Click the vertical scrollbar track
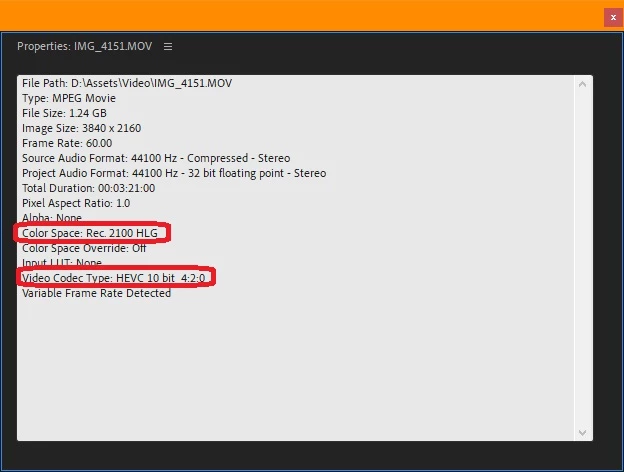Viewport: 624px width, 472px height. 583,258
